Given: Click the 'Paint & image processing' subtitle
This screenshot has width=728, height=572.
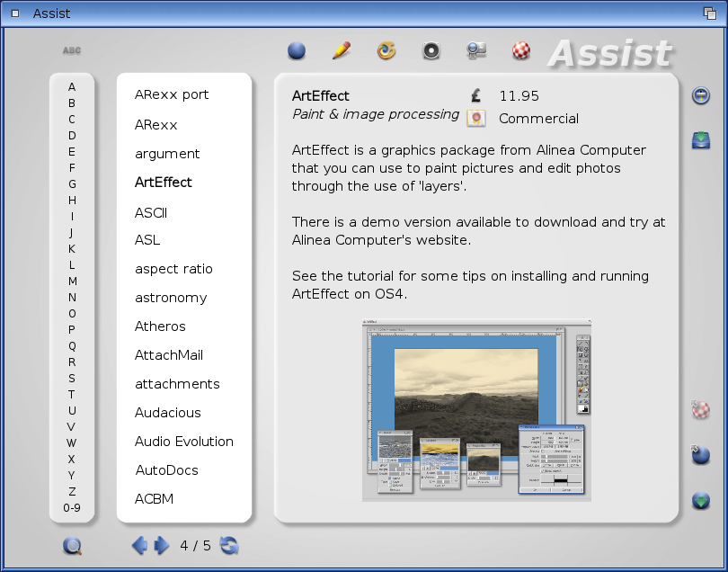Looking at the screenshot, I should click(x=376, y=114).
